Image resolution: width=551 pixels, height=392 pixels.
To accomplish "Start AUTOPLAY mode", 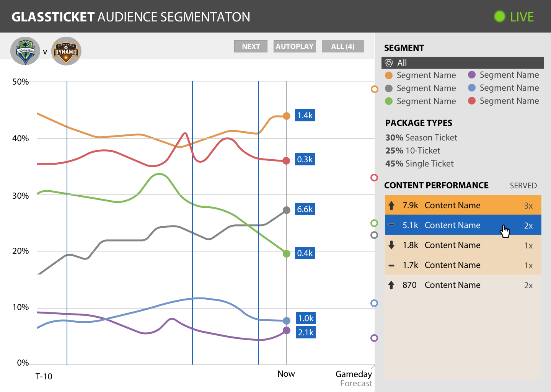I will pos(295,46).
